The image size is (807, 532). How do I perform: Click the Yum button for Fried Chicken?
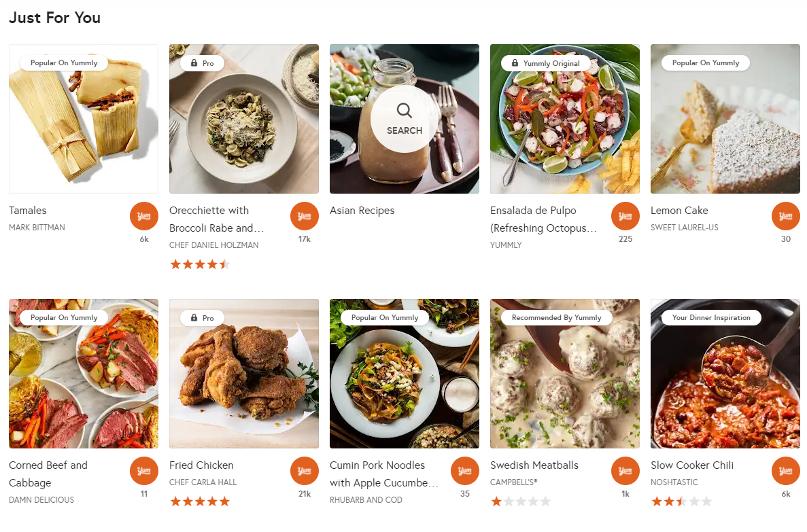pyautogui.click(x=304, y=471)
